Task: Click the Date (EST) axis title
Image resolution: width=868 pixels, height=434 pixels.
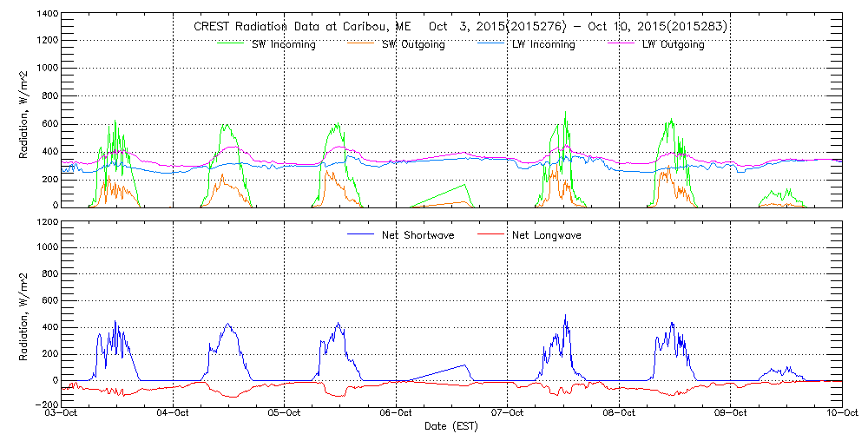Action: click(451, 426)
